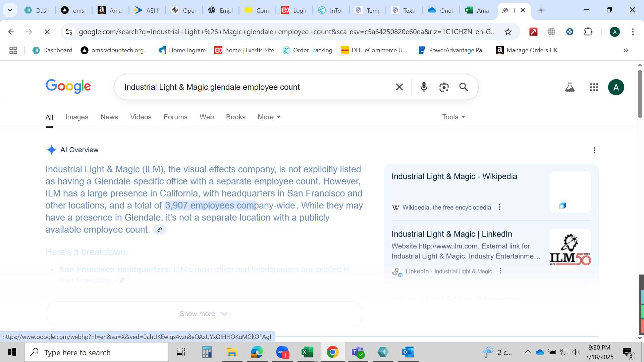Switch to Images results tab
The width and height of the screenshot is (644, 362).
(77, 117)
